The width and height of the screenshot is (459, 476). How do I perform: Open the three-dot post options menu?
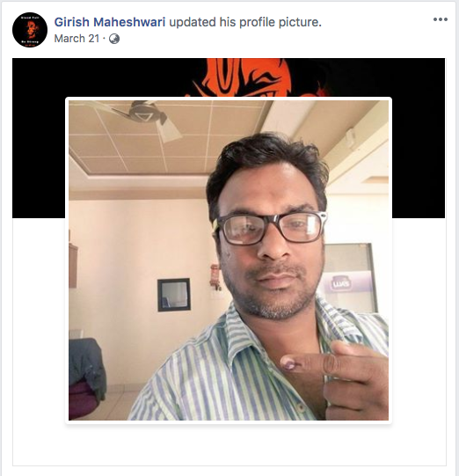(441, 19)
